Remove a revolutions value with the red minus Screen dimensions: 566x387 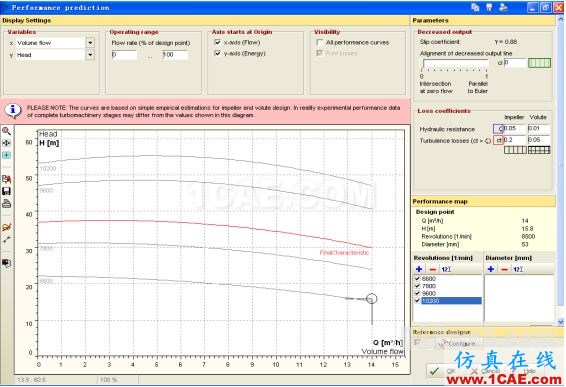point(432,269)
